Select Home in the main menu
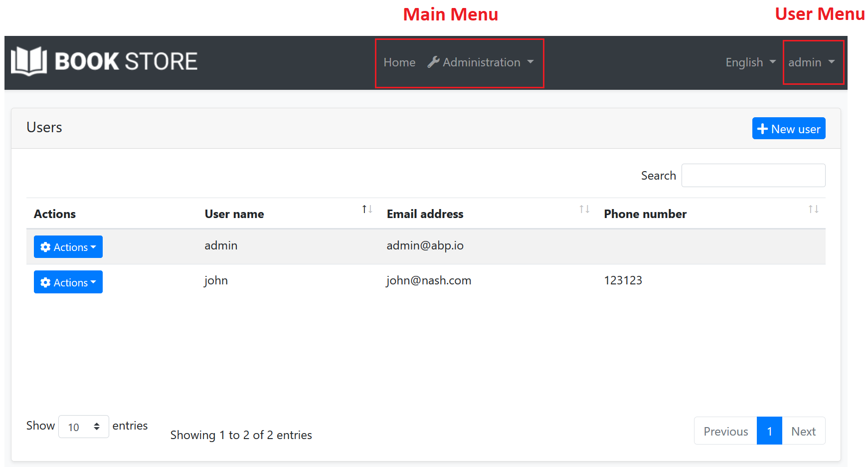 click(399, 62)
